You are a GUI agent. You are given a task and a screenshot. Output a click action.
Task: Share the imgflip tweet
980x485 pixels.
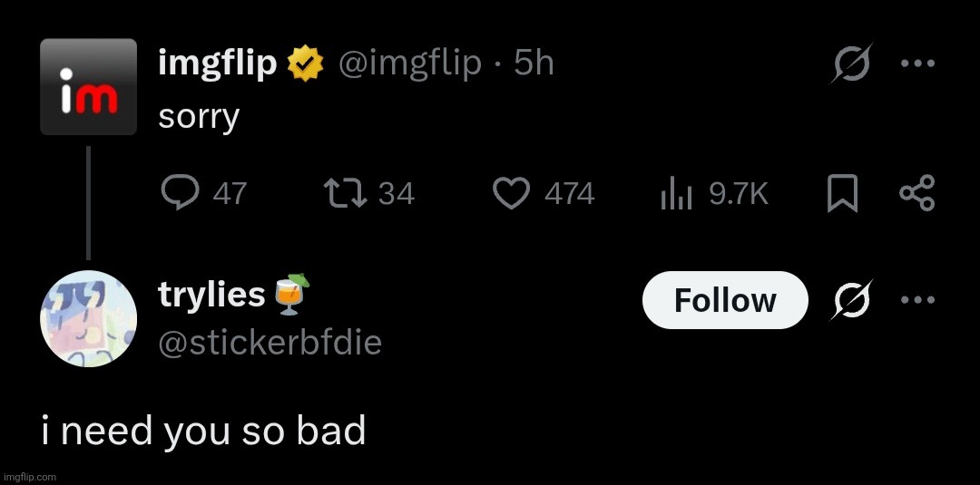(x=916, y=193)
